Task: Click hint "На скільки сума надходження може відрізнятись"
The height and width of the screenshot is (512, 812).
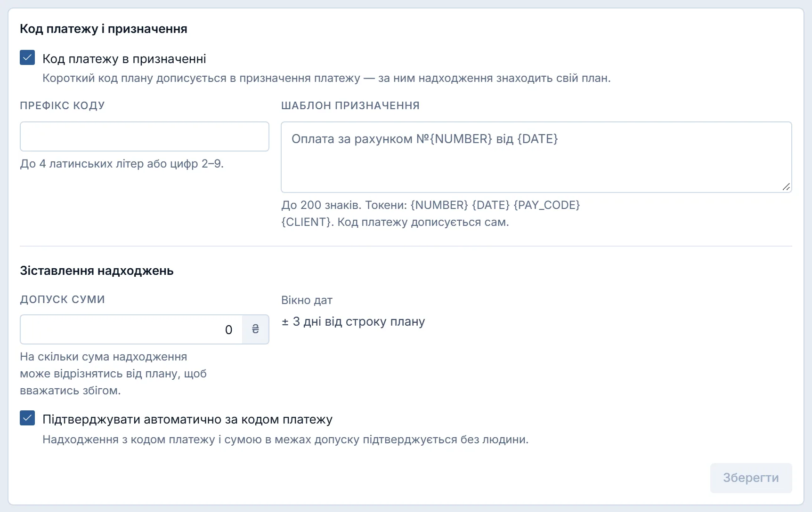Action: tap(113, 374)
